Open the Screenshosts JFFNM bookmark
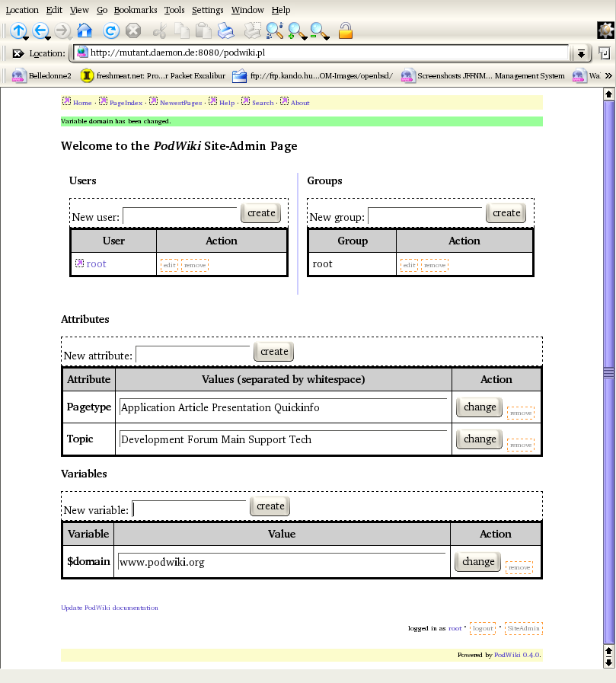The image size is (616, 683). (x=483, y=76)
